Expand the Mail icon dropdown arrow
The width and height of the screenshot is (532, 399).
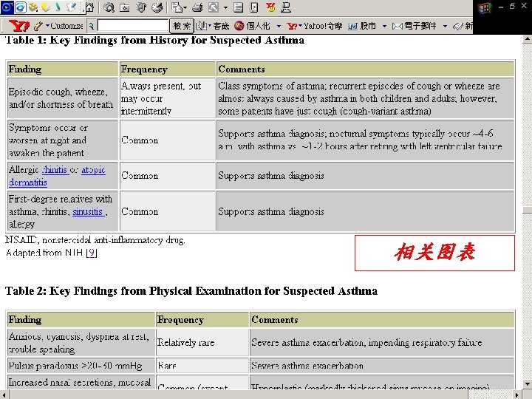click(x=185, y=7)
